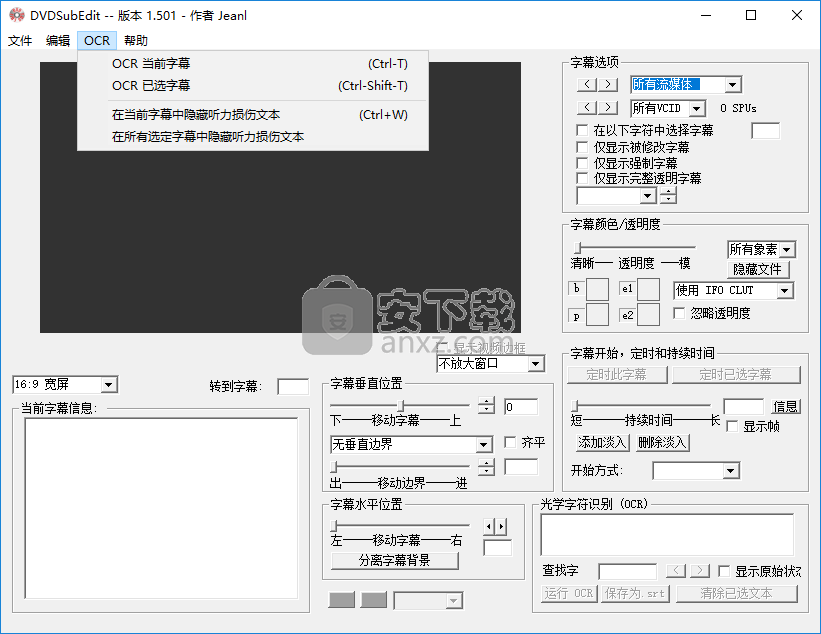Click the 运行 OCR button
This screenshot has width=821, height=634.
click(x=569, y=594)
